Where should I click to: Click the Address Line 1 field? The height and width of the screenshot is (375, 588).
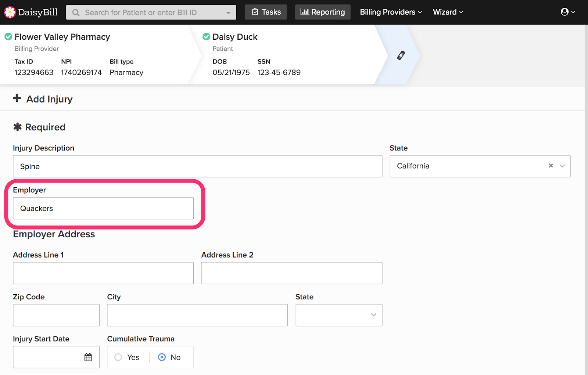pyautogui.click(x=103, y=273)
